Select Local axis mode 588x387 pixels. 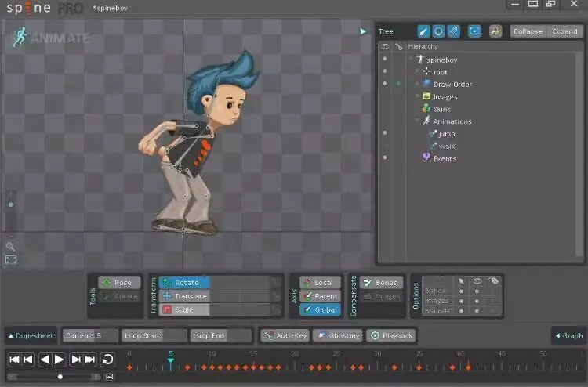[320, 282]
